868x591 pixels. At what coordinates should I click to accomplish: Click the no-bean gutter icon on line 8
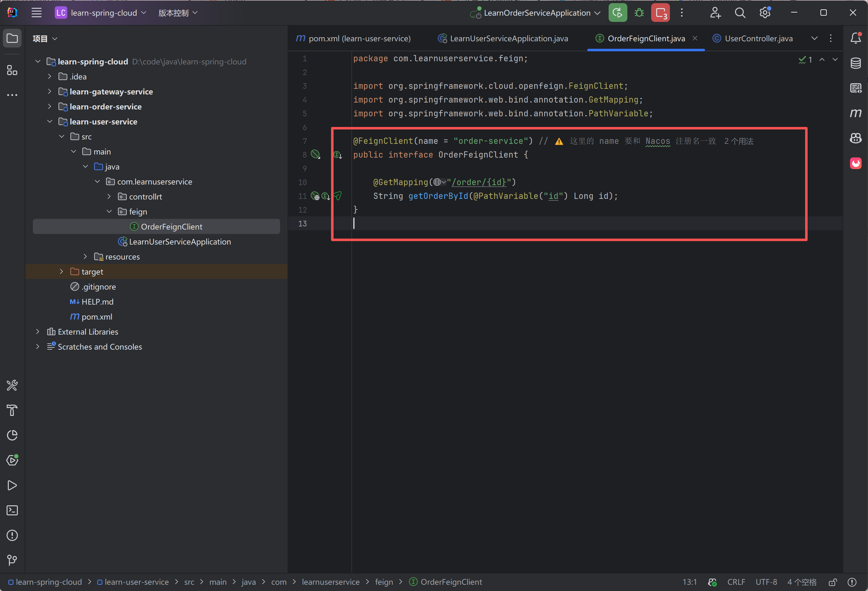pos(316,154)
